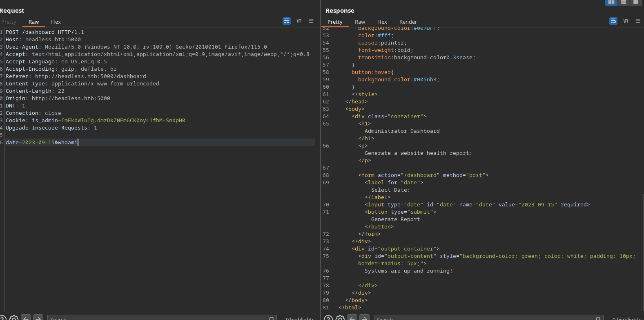Select combined single-pane layout view
The width and height of the screenshot is (644, 320).
tap(636, 2)
